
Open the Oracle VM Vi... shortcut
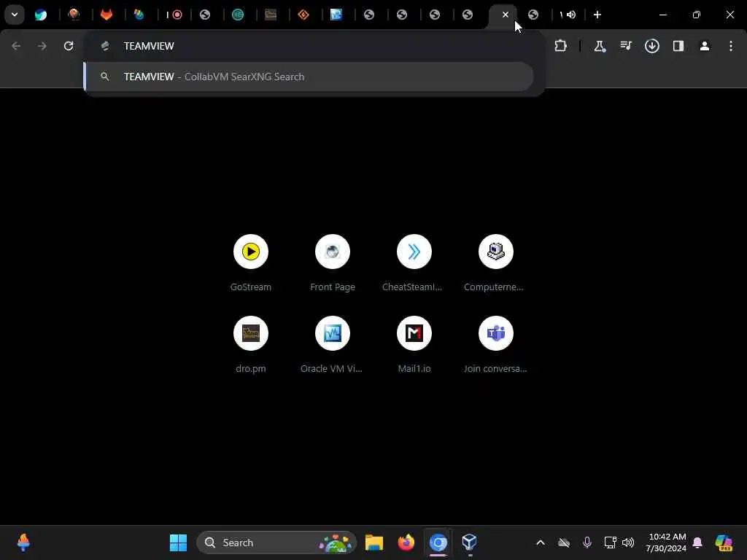(x=333, y=344)
